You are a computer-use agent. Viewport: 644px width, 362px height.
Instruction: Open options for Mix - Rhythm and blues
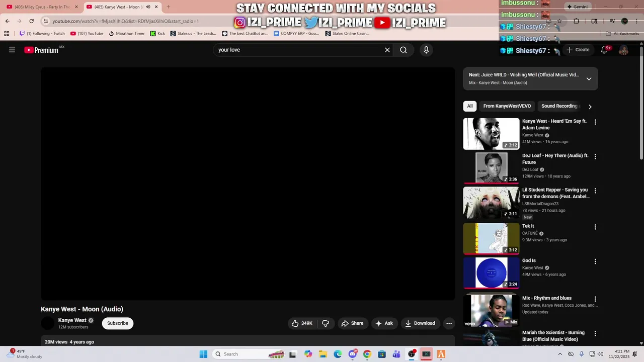point(595,299)
